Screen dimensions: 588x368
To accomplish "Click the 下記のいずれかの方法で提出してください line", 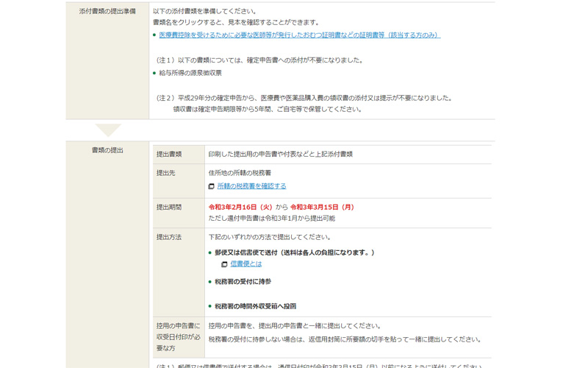I will [x=270, y=237].
